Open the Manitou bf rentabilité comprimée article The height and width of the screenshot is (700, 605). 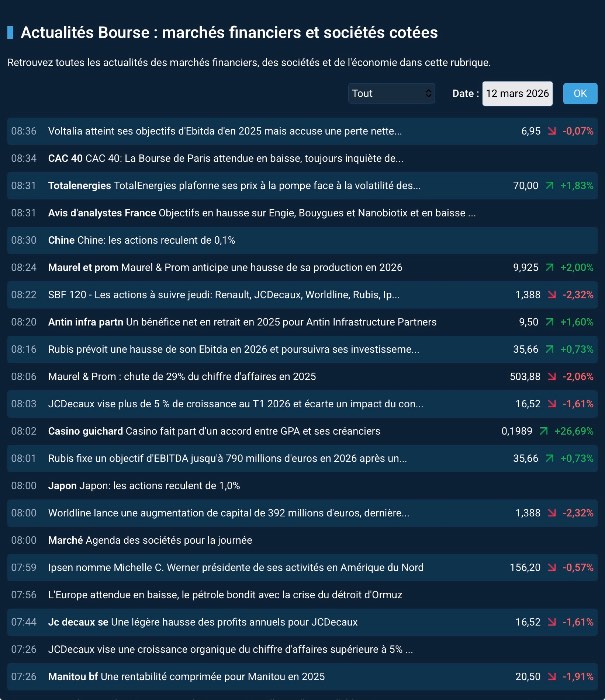186,676
